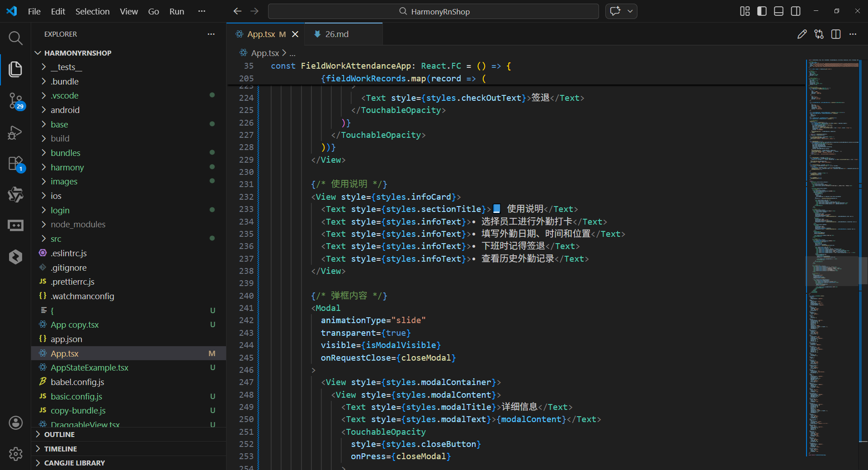This screenshot has height=470, width=868.
Task: Open the chat assistant icon in title bar
Action: [615, 11]
